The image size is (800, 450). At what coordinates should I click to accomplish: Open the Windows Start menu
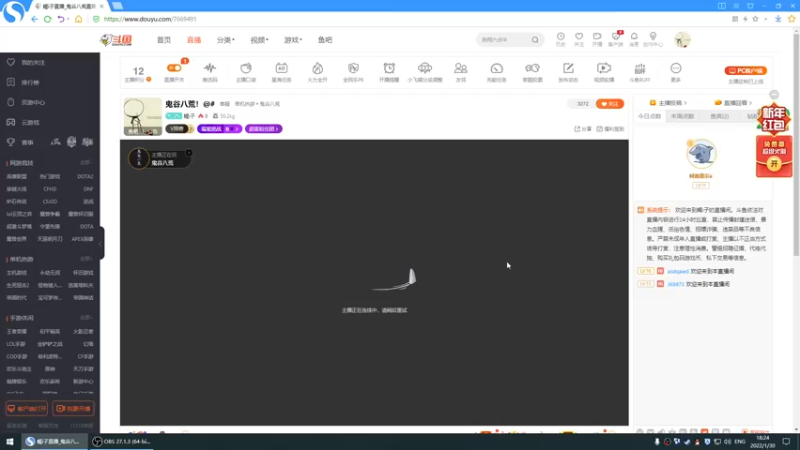[10, 441]
